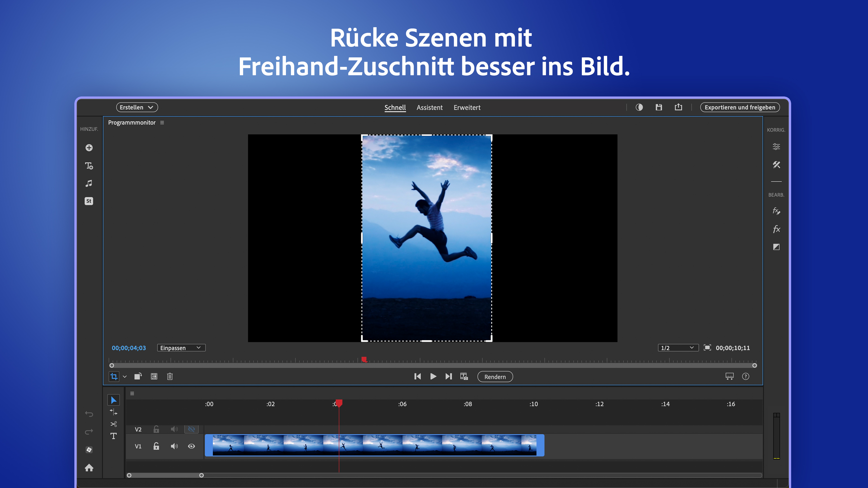
Task: Click the monitor view icon beside help
Action: (729, 376)
